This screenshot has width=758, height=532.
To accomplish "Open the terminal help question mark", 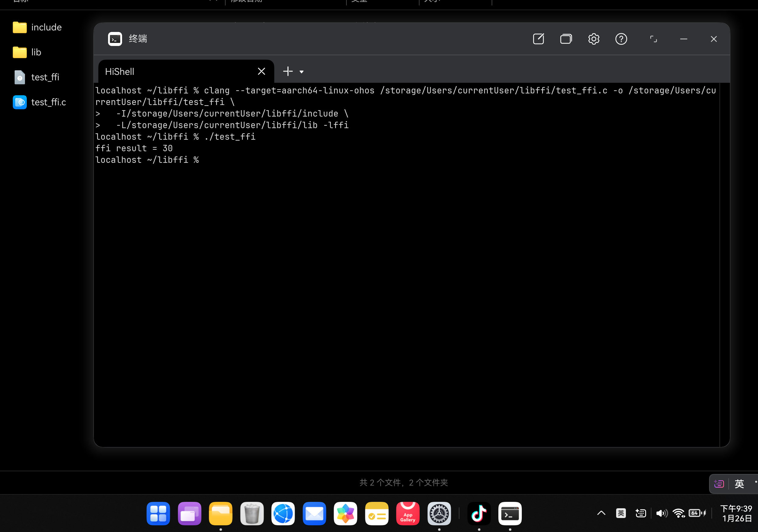I will [621, 39].
